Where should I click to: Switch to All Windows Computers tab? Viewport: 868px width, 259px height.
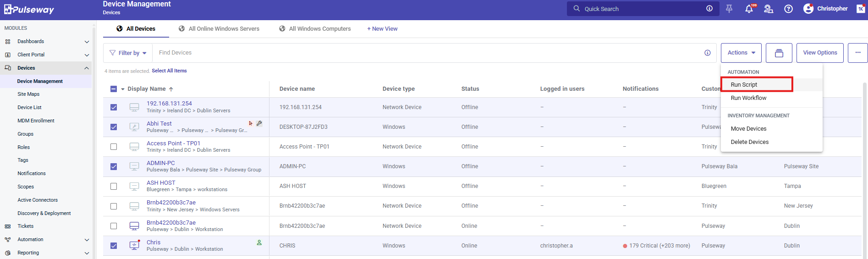(x=319, y=29)
